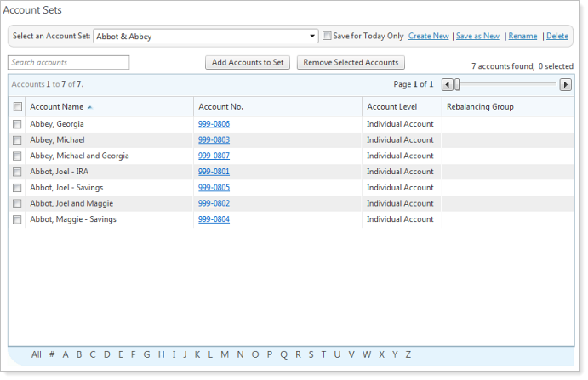Tick the checkbox for Abbot, Joel - IRA
Screen dimensions: 588x380
tap(18, 172)
